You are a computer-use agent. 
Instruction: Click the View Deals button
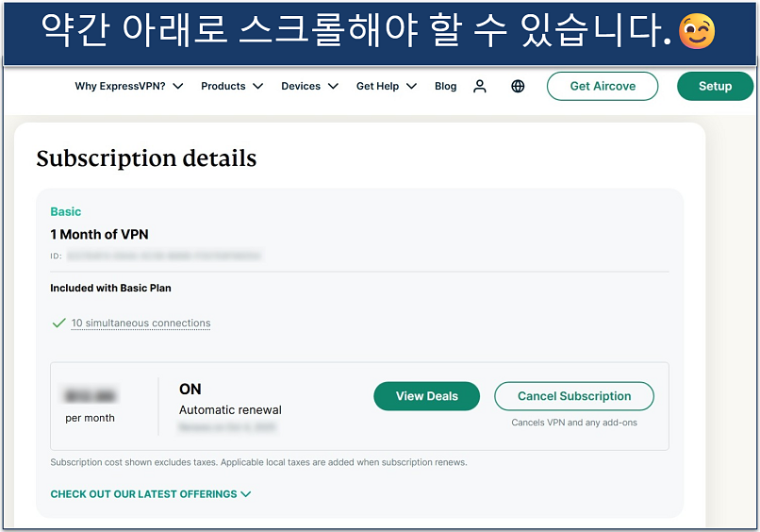426,396
